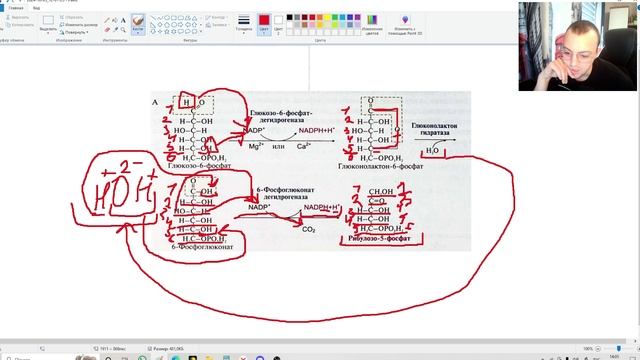640x360 pixels.
Task: Switch to the Вид ribbon tab
Action: [x=36, y=8]
